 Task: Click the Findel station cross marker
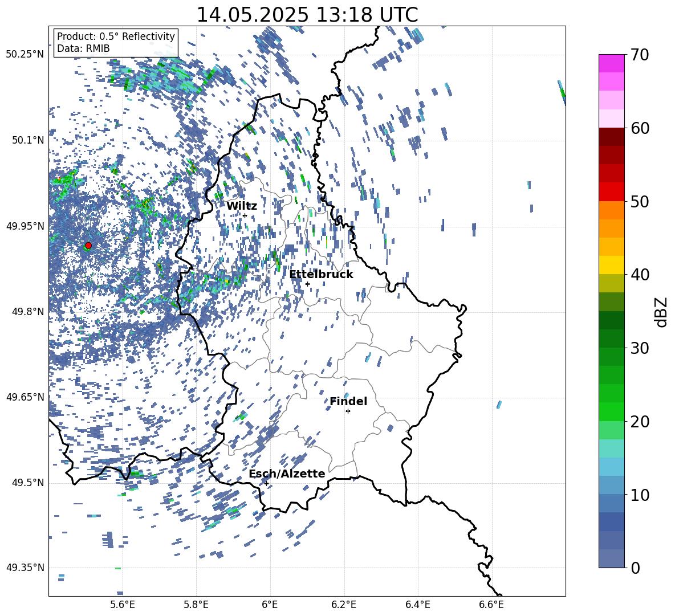coord(348,411)
